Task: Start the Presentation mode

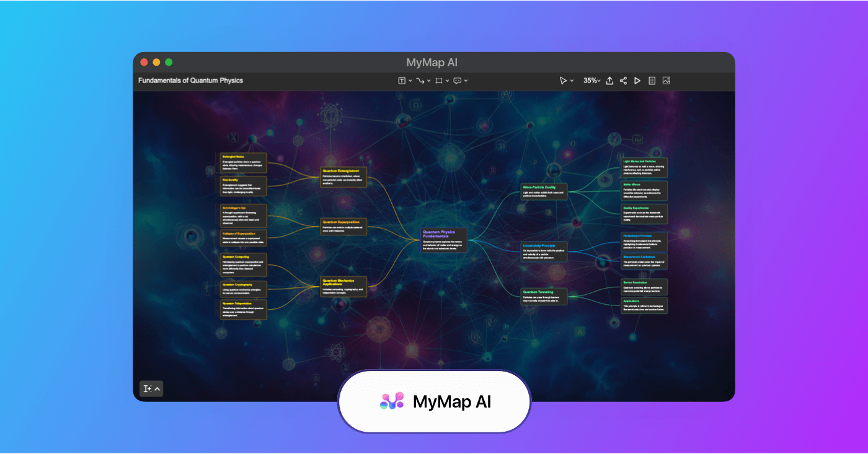Action: click(x=637, y=81)
